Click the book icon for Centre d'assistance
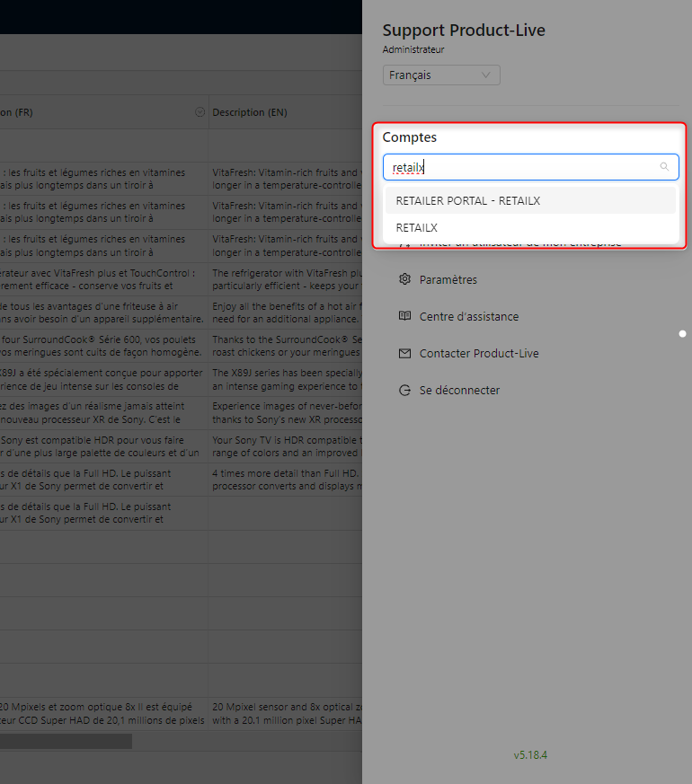The image size is (692, 784). pos(404,316)
